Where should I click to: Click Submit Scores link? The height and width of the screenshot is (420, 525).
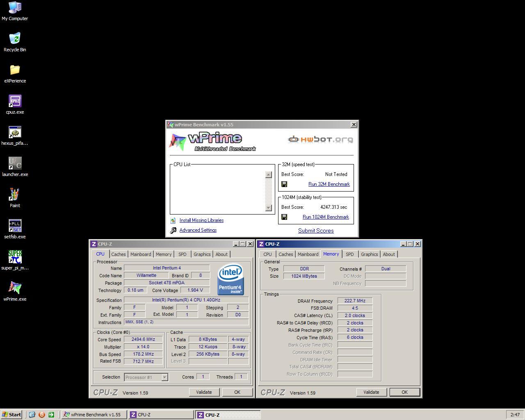(x=316, y=231)
